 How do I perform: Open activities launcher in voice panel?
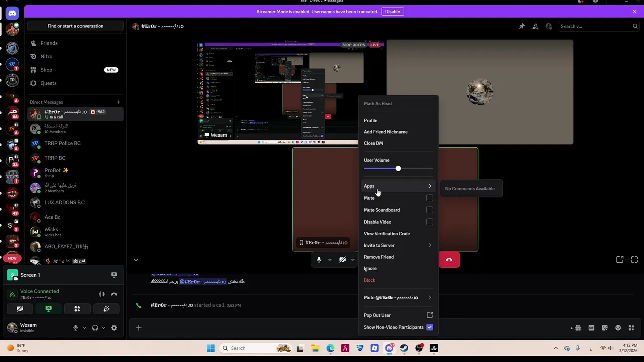pyautogui.click(x=77, y=309)
